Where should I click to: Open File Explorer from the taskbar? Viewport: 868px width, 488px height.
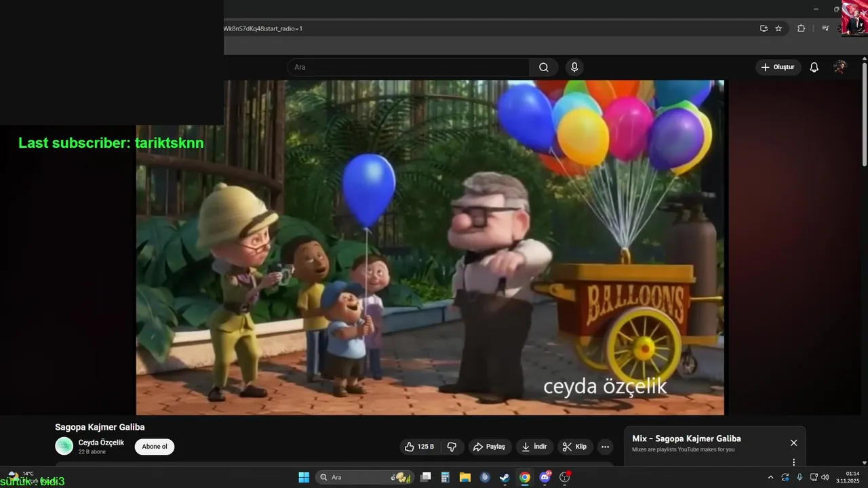click(x=465, y=477)
